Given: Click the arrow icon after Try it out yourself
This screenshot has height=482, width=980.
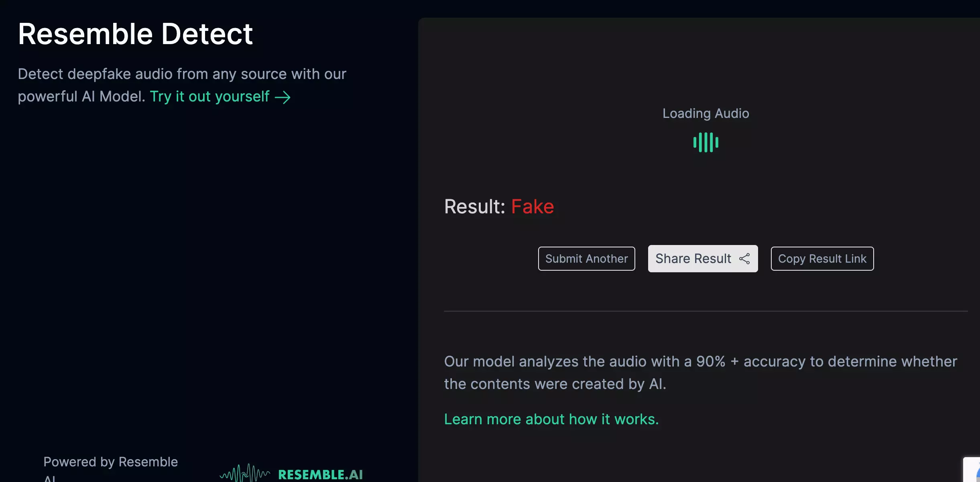Looking at the screenshot, I should coord(283,97).
